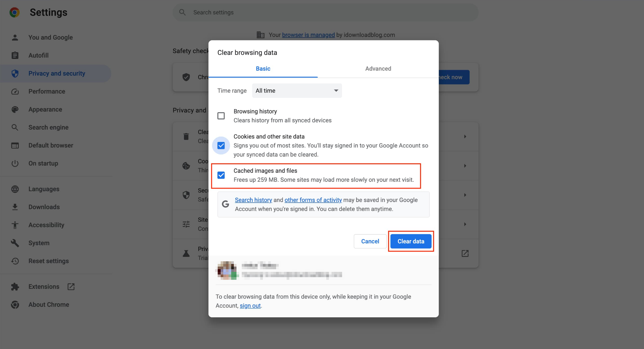This screenshot has width=644, height=349.
Task: Click the On startup power icon
Action: 15,163
